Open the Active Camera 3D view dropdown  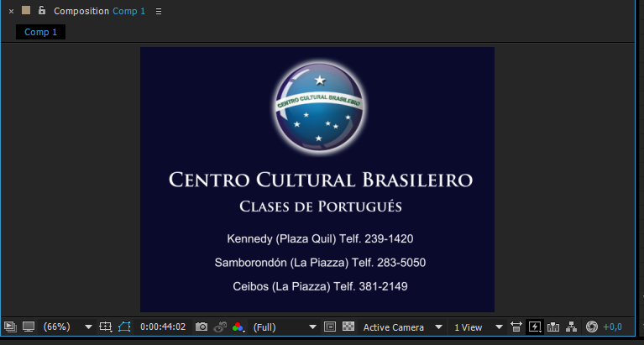click(x=402, y=327)
